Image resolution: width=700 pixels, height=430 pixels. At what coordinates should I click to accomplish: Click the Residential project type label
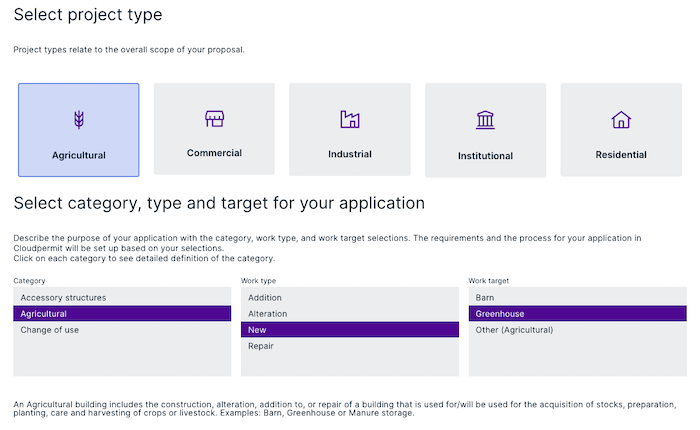(x=621, y=155)
